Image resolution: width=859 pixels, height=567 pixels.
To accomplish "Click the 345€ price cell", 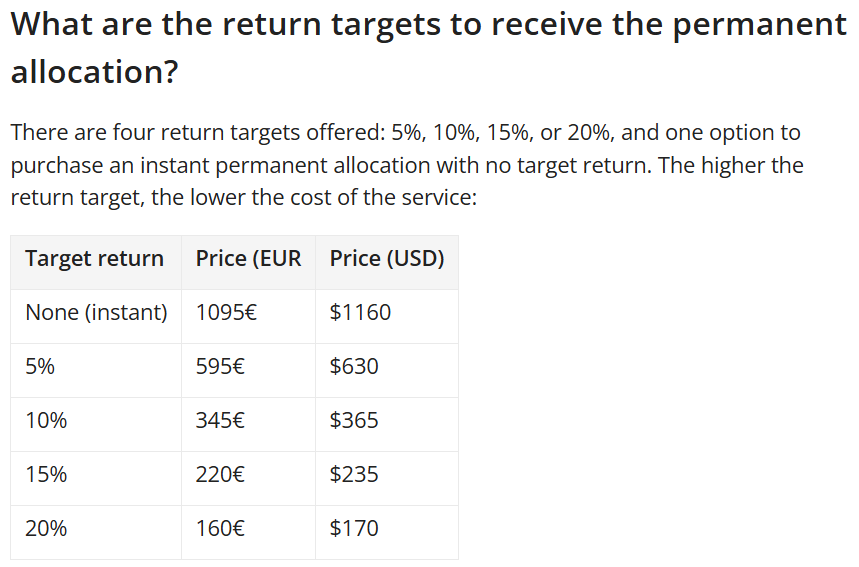I will click(220, 421).
